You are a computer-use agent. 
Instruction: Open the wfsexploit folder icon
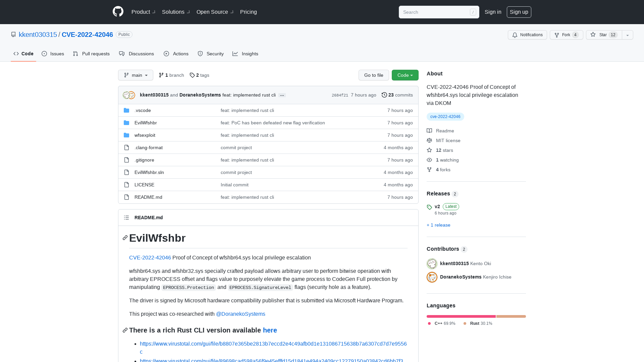click(126, 135)
